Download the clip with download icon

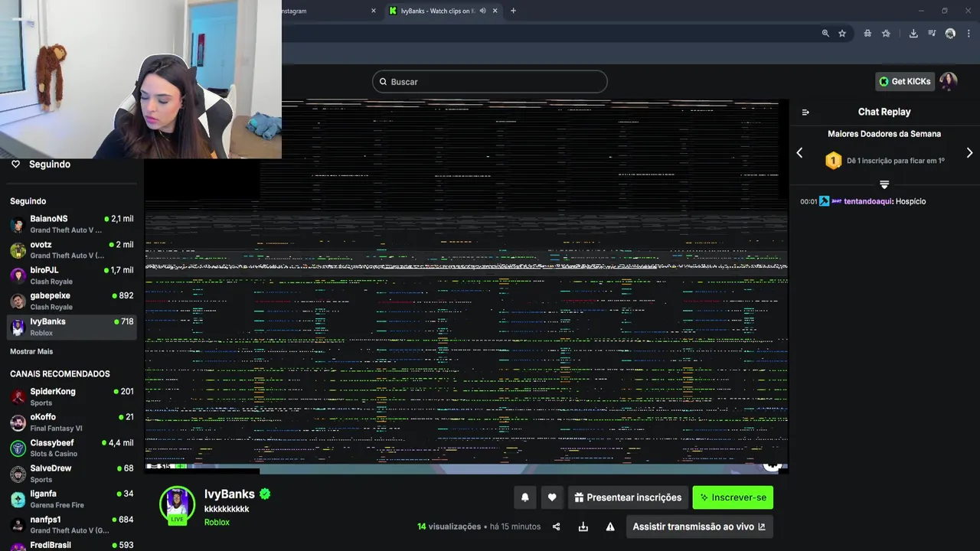pos(583,527)
